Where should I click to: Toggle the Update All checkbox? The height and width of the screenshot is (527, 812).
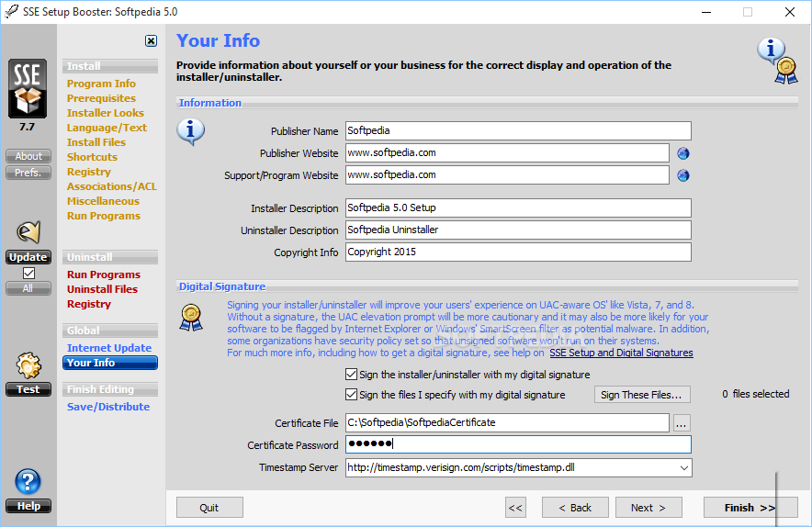(x=29, y=273)
